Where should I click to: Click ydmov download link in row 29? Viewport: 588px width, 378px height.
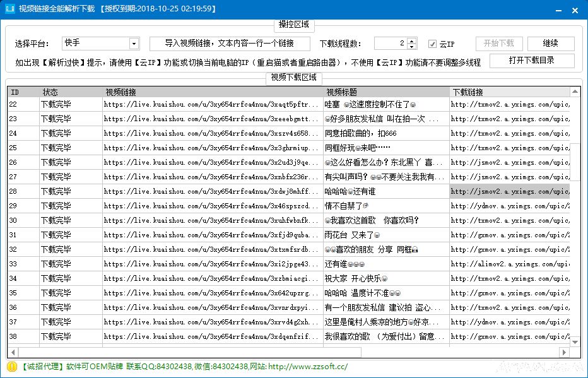(x=510, y=206)
